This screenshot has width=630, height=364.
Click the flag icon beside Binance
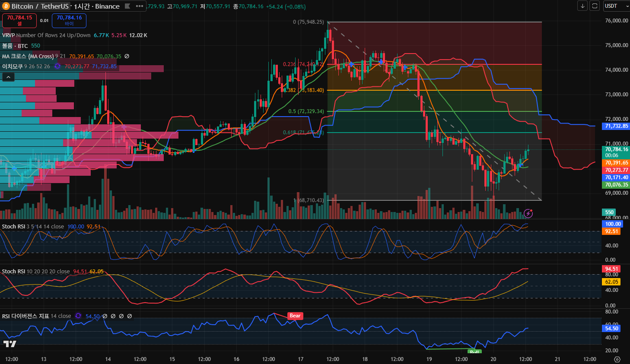[127, 6]
